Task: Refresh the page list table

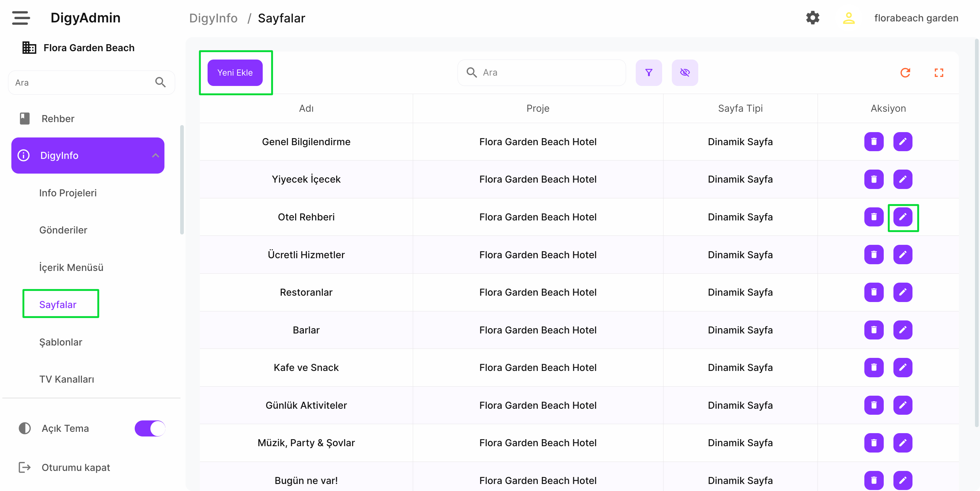Action: coord(905,72)
